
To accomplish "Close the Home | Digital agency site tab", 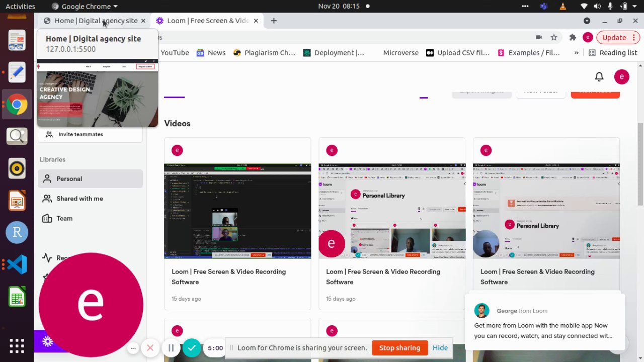I will point(143,21).
